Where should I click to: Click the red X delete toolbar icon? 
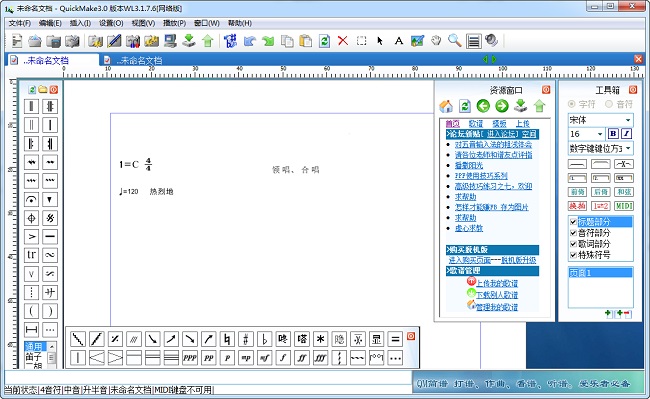tap(343, 41)
